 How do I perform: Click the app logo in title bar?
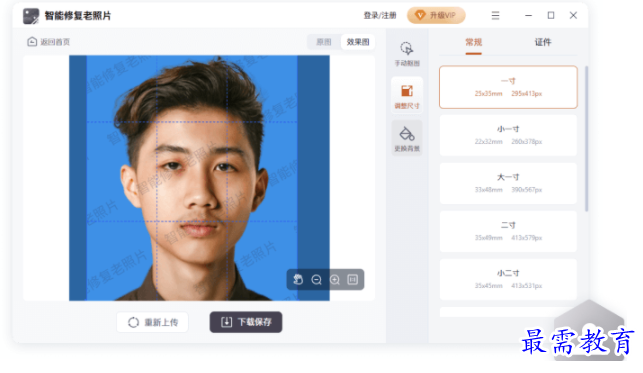tap(31, 16)
